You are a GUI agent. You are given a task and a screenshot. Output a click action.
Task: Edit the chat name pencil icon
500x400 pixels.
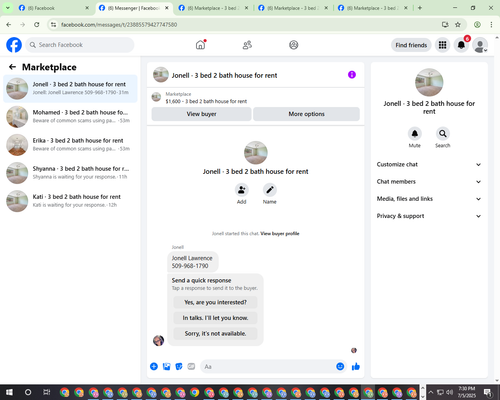coord(270,190)
